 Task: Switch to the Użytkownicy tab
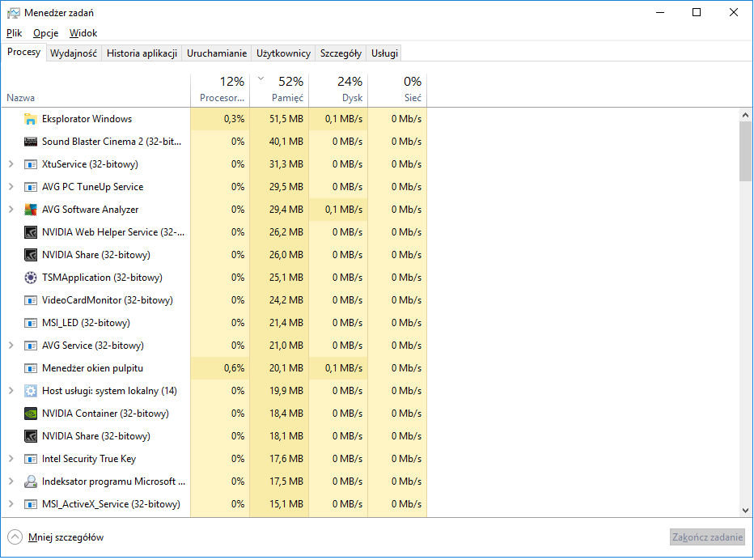point(283,53)
